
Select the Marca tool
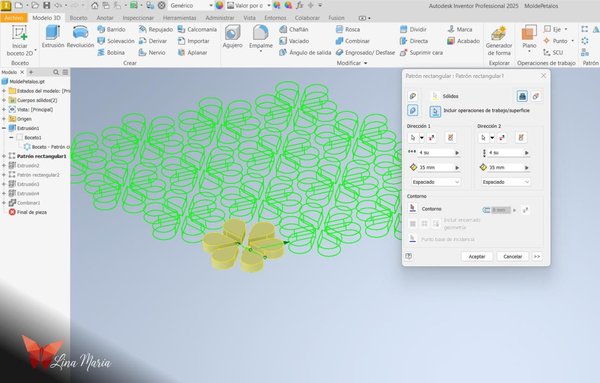pos(460,29)
